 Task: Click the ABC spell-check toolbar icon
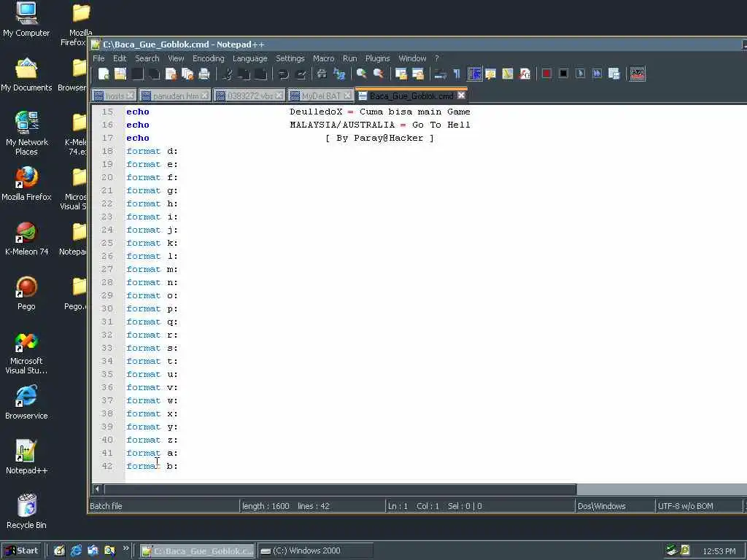point(638,74)
